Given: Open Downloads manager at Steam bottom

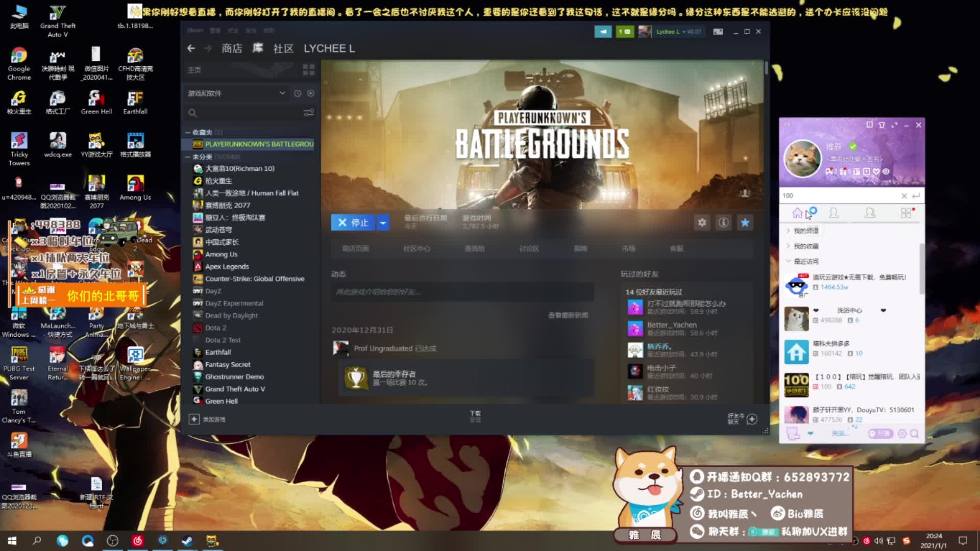Looking at the screenshot, I should 475,416.
